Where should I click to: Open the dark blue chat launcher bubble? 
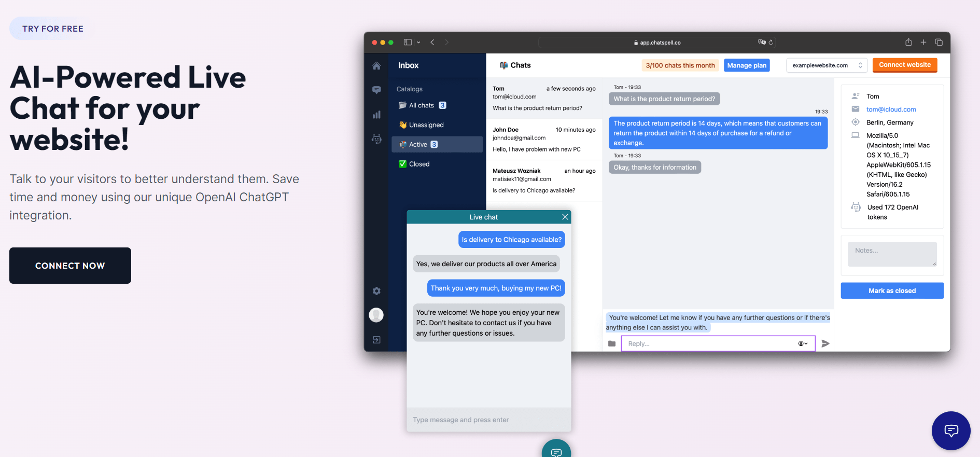(951, 431)
